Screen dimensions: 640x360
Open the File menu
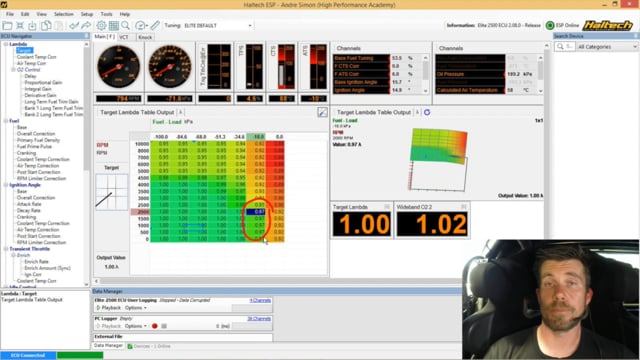click(10, 14)
